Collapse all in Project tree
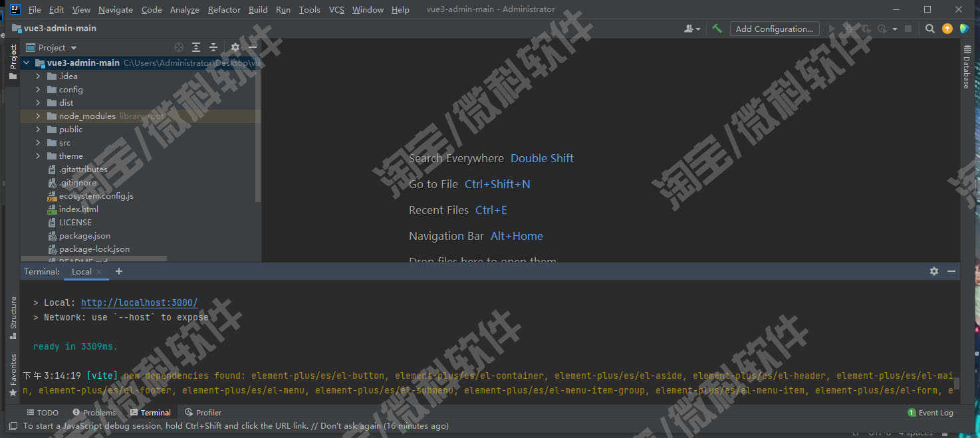Viewport: 980px width, 438px height. 213,47
